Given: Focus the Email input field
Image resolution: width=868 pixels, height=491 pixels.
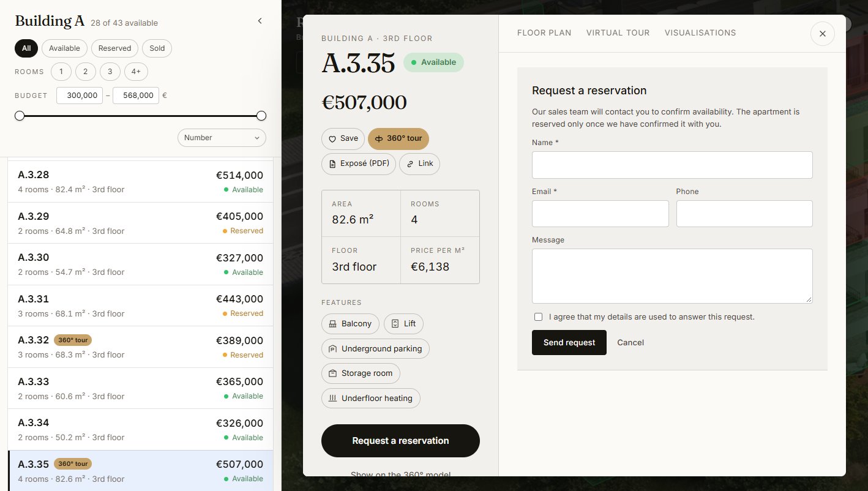Looking at the screenshot, I should (x=600, y=214).
